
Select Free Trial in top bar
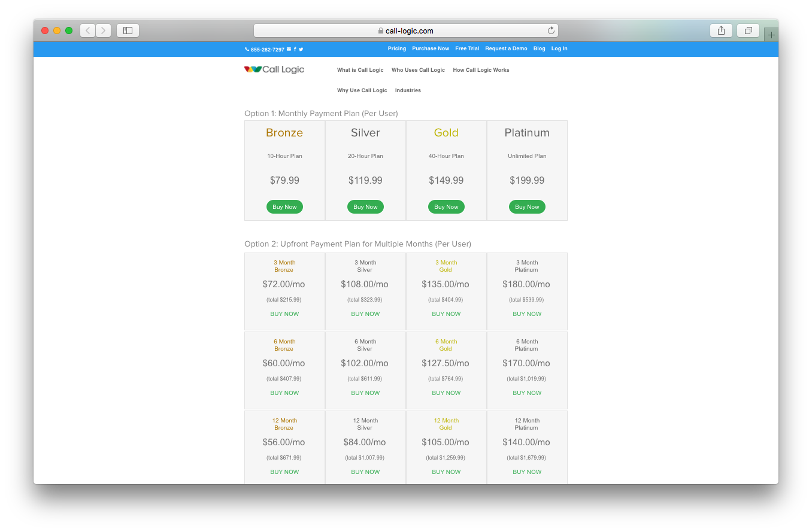[x=467, y=48]
